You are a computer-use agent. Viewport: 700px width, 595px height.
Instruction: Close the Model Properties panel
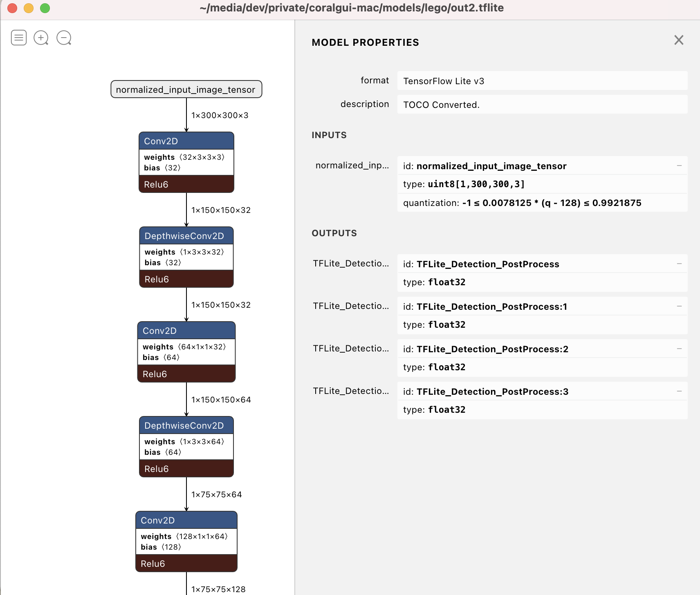click(679, 40)
